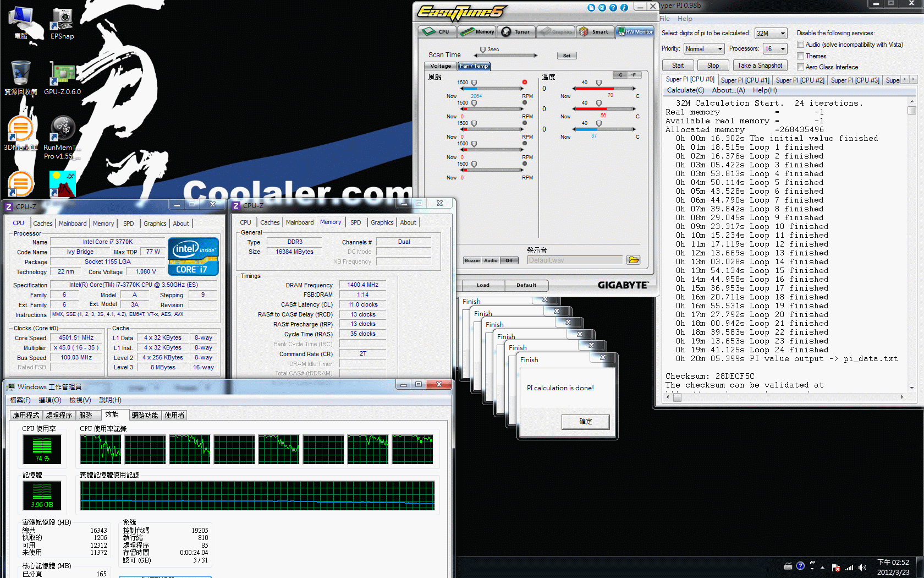Open Hyper PI File menu
924x578 pixels.
point(664,19)
